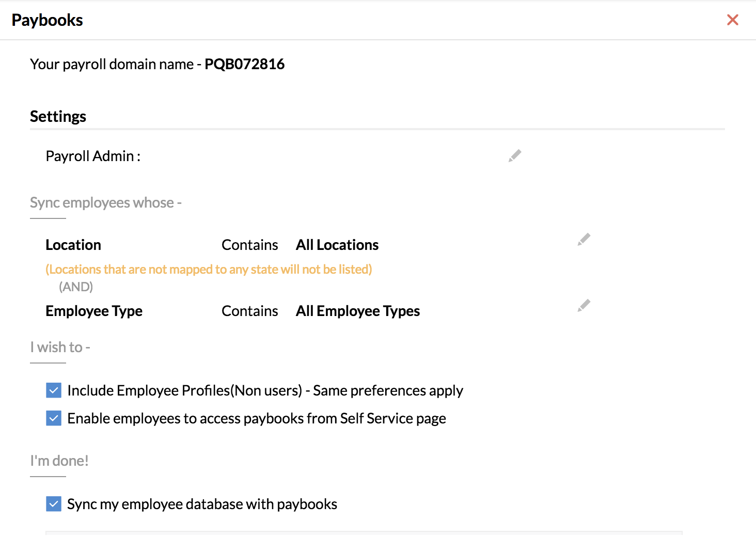
Task: Close the Paybooks dialog with red X
Action: point(732,20)
